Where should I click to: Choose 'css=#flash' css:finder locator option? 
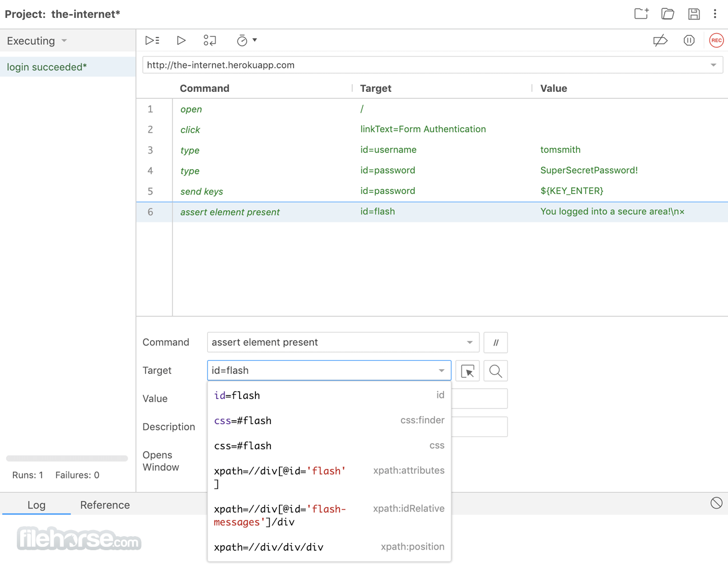pyautogui.click(x=329, y=421)
